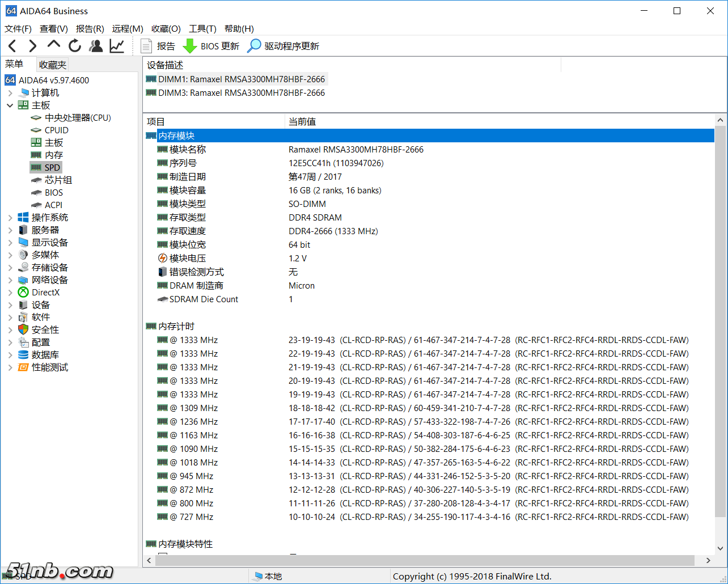Click the Forward navigation arrow
Screen dimensions: 728x584
click(33, 46)
